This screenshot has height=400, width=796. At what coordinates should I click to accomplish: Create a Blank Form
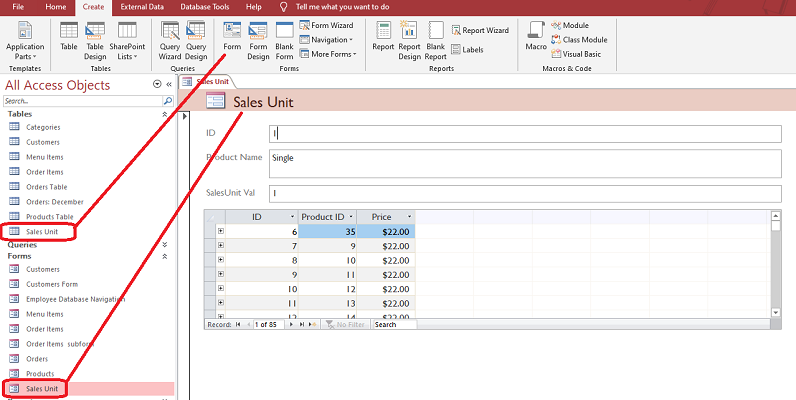point(284,36)
